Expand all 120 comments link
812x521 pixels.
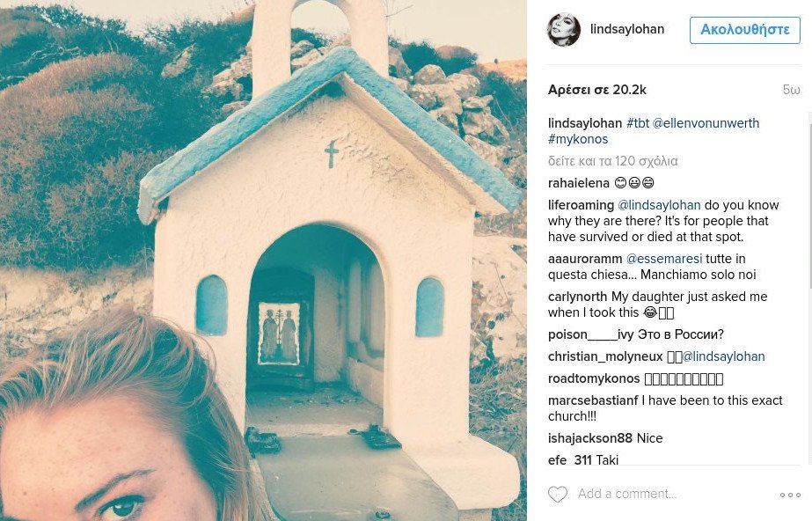[612, 161]
